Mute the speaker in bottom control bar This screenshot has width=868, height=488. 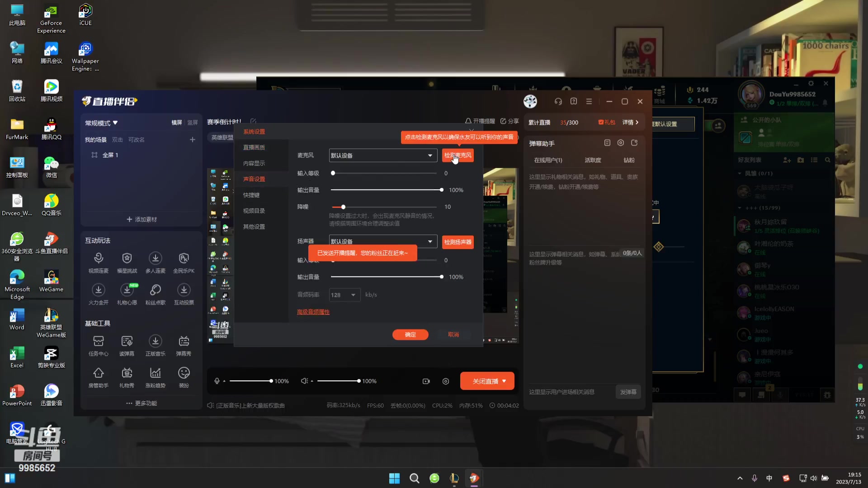[304, 381]
